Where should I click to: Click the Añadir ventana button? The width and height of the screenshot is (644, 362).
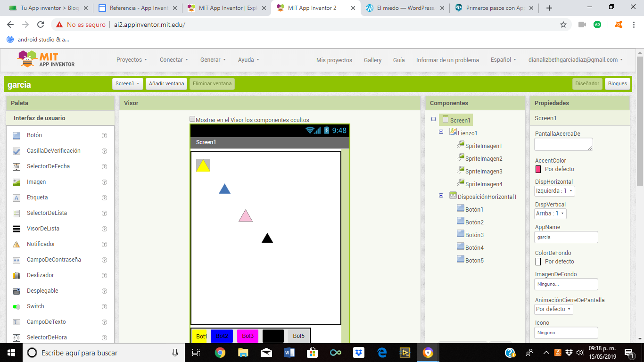tap(166, 83)
